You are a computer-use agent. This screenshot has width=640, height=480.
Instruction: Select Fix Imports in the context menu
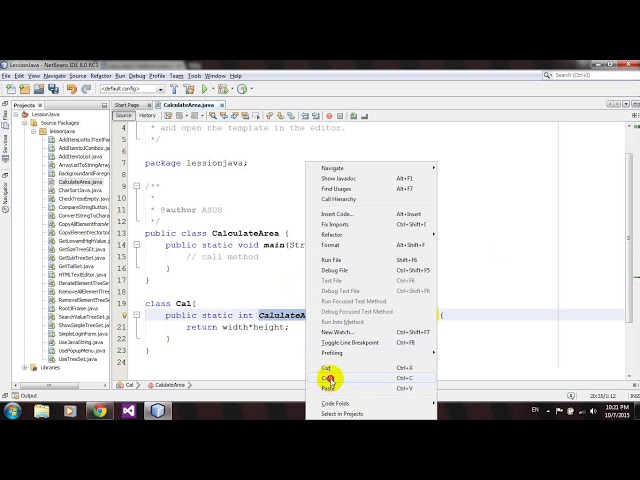click(x=371, y=224)
